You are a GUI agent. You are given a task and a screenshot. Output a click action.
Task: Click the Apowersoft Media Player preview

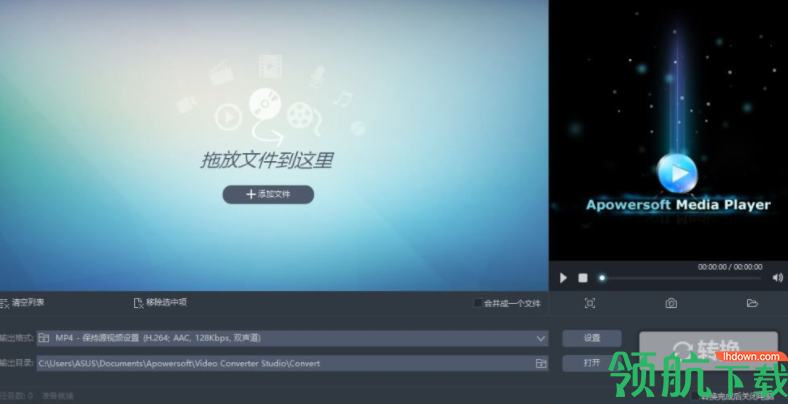pos(668,131)
